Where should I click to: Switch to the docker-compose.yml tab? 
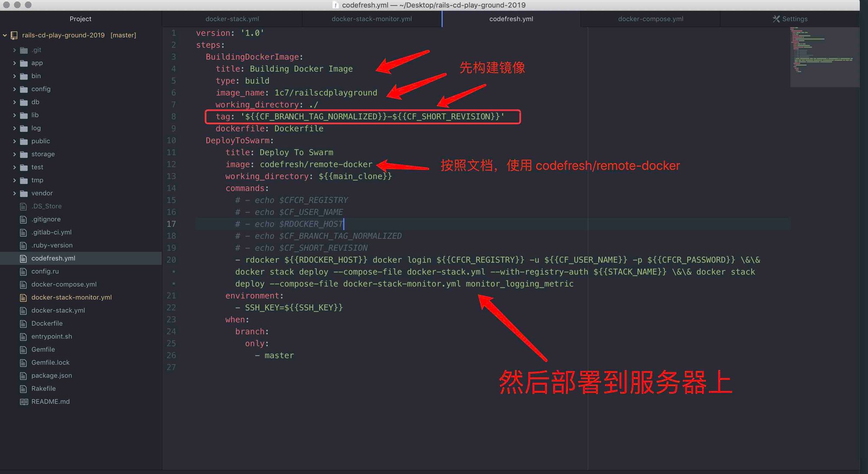(650, 19)
